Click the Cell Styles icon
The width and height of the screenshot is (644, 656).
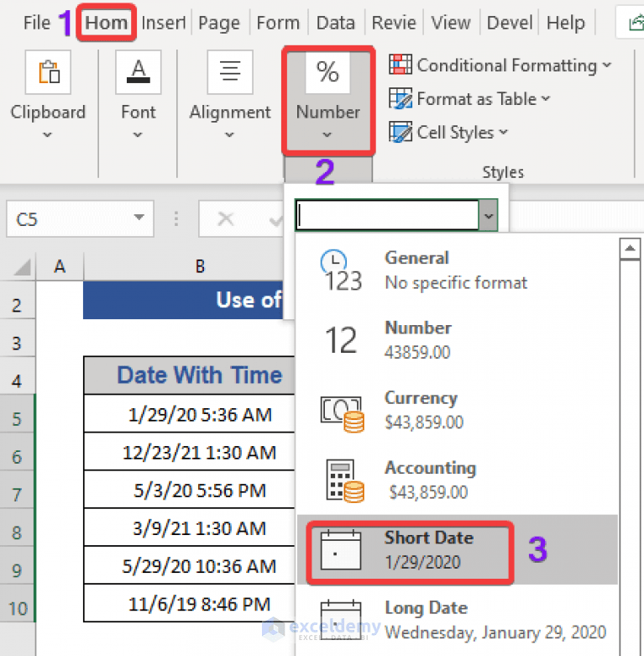pos(401,132)
